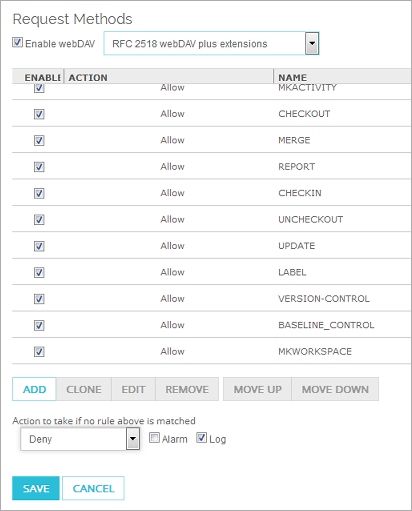Screen dimensions: 412x511
Task: Sort by the ENABLE column header
Action: (x=38, y=77)
